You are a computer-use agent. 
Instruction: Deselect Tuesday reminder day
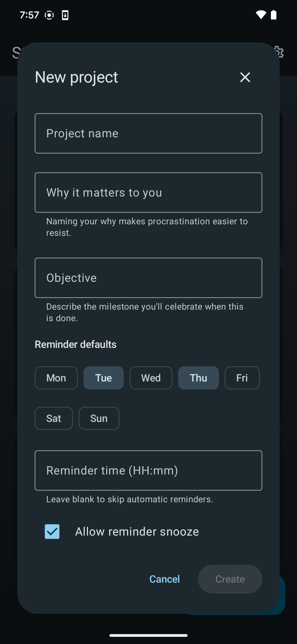point(103,378)
